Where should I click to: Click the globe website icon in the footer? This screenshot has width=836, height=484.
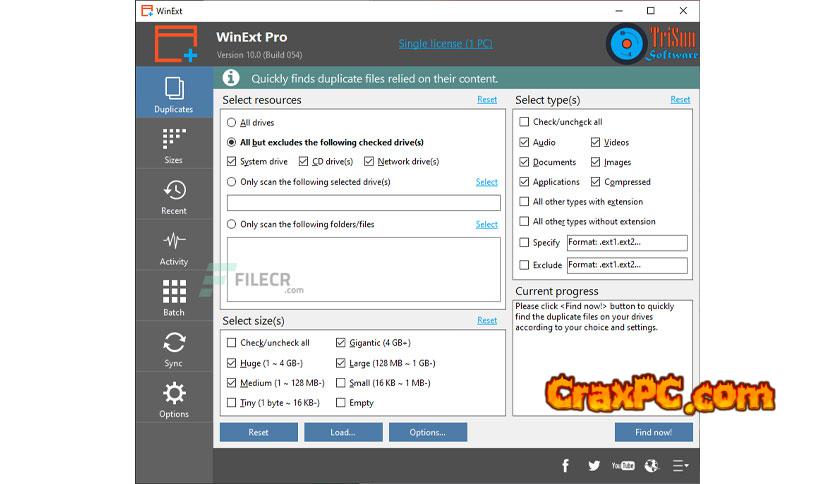tap(652, 465)
